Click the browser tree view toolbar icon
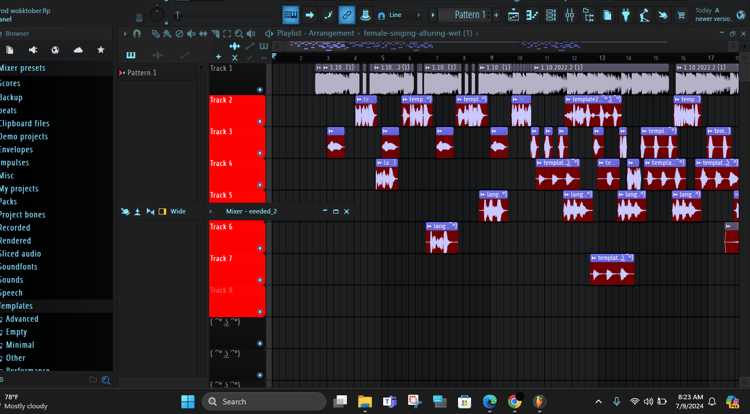 pos(588,15)
